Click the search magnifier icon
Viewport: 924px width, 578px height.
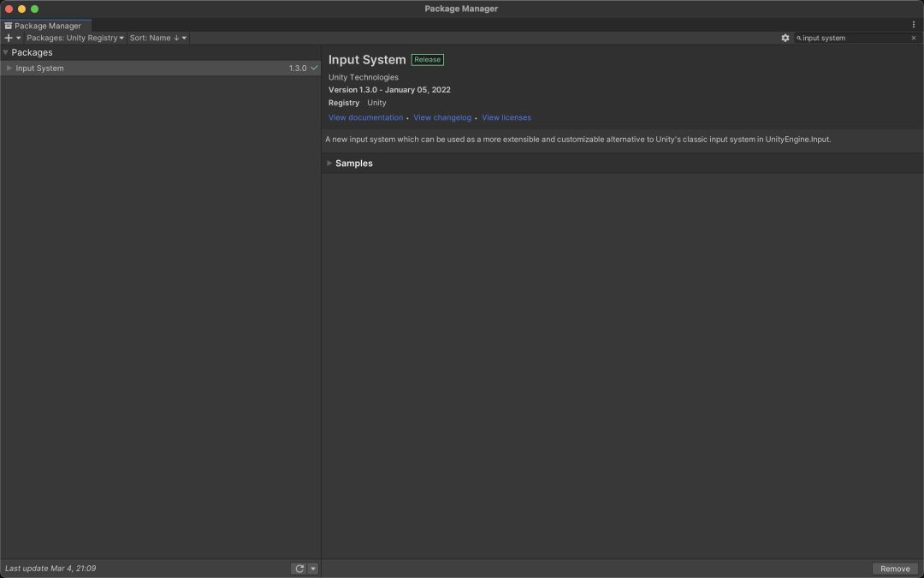point(799,38)
